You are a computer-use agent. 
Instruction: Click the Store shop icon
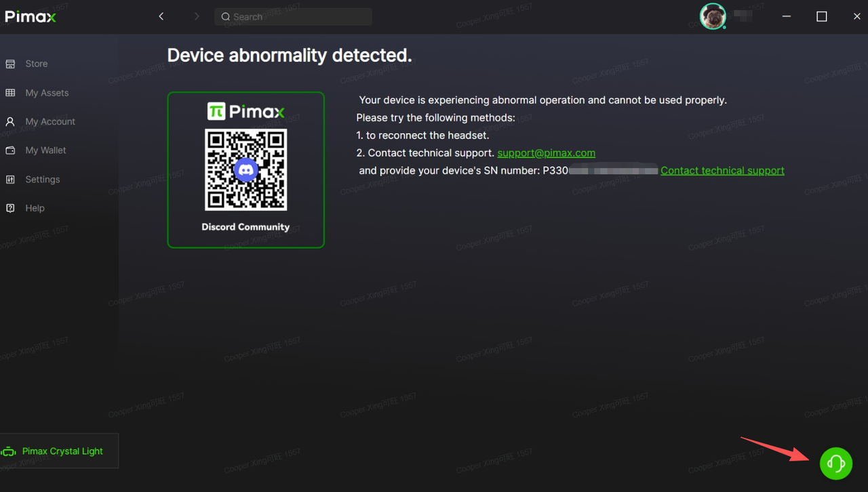pyautogui.click(x=10, y=64)
